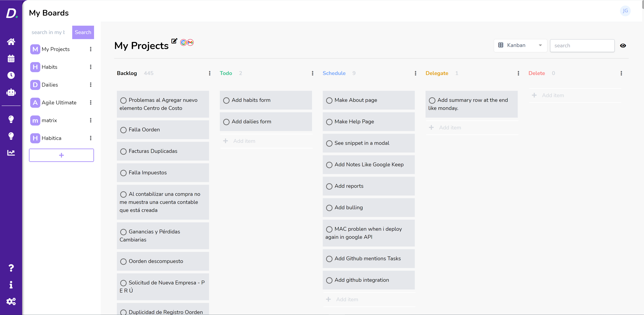644x315 pixels.
Task: Open the calendar icon in sidebar
Action: [x=11, y=58]
